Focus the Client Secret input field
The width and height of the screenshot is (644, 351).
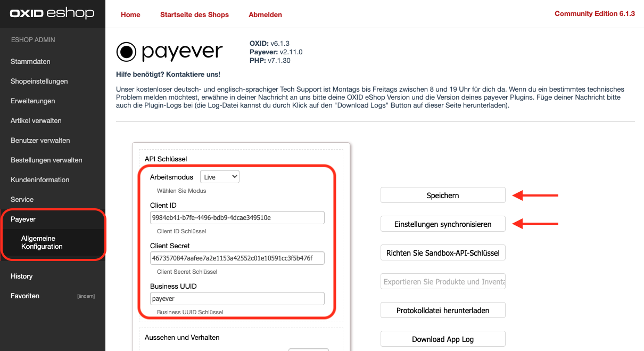237,258
